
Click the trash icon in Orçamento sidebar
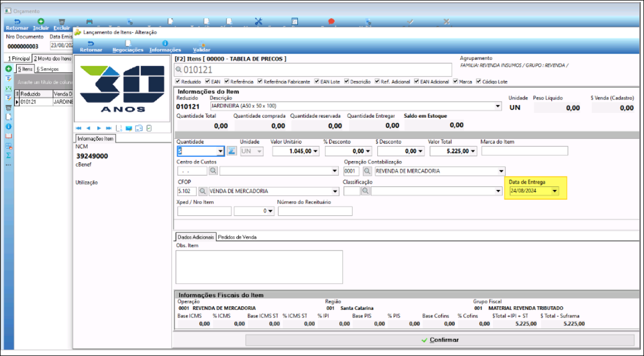click(9, 107)
